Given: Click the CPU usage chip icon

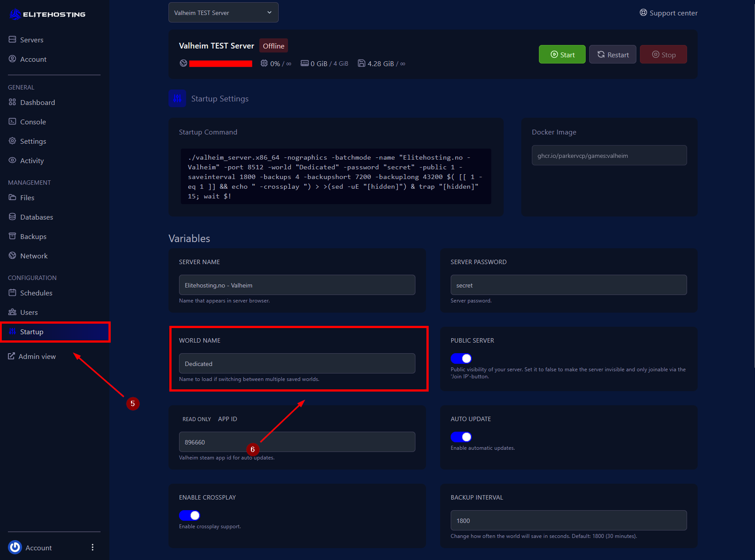Looking at the screenshot, I should point(264,63).
